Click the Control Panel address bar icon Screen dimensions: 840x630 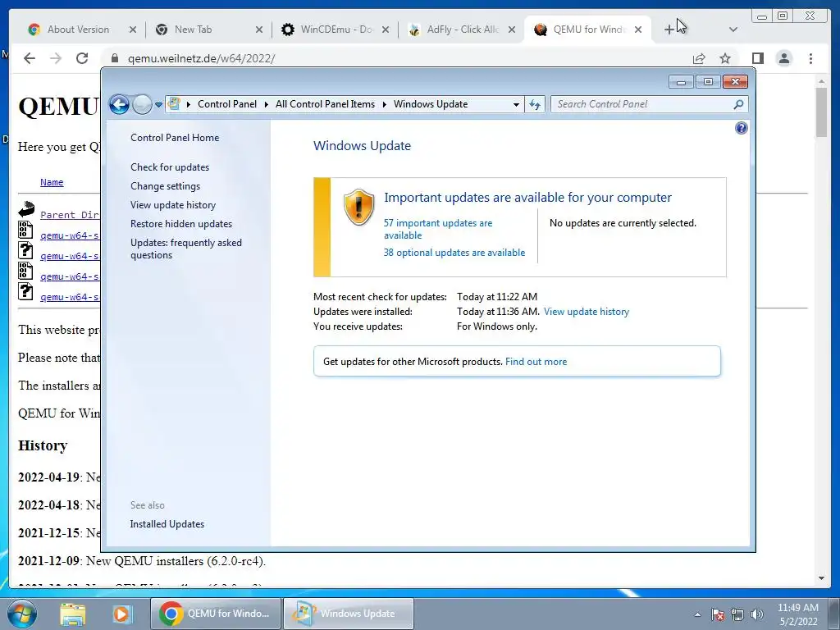coord(174,104)
